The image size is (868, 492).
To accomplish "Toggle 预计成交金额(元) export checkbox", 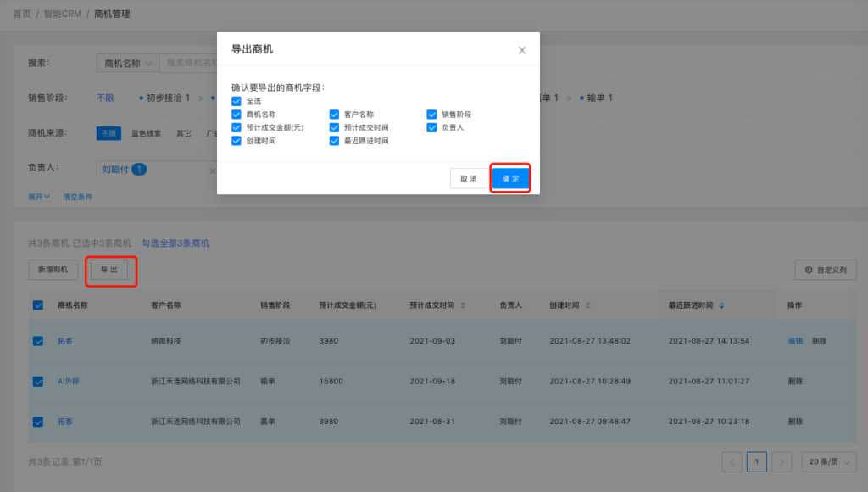I will coord(236,127).
